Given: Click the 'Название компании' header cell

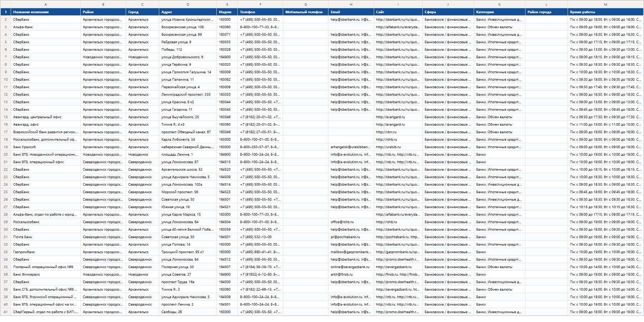Looking at the screenshot, I should pyautogui.click(x=46, y=12).
